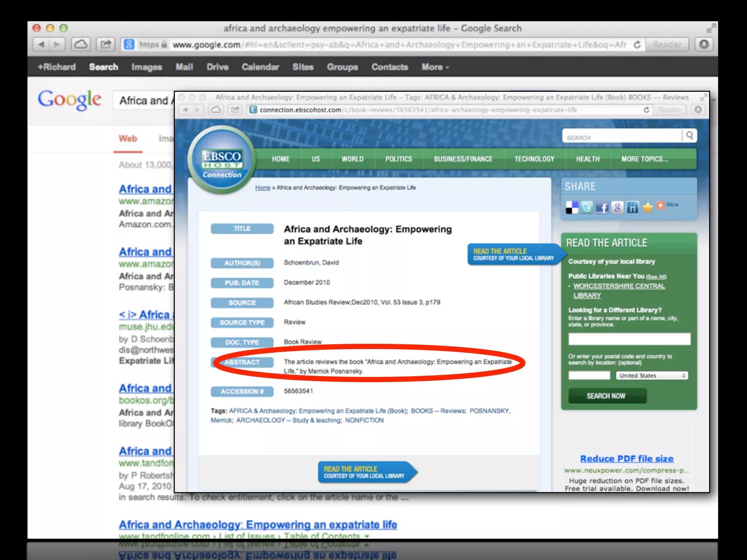
Task: Click the gold star favorites icon
Action: 647,207
